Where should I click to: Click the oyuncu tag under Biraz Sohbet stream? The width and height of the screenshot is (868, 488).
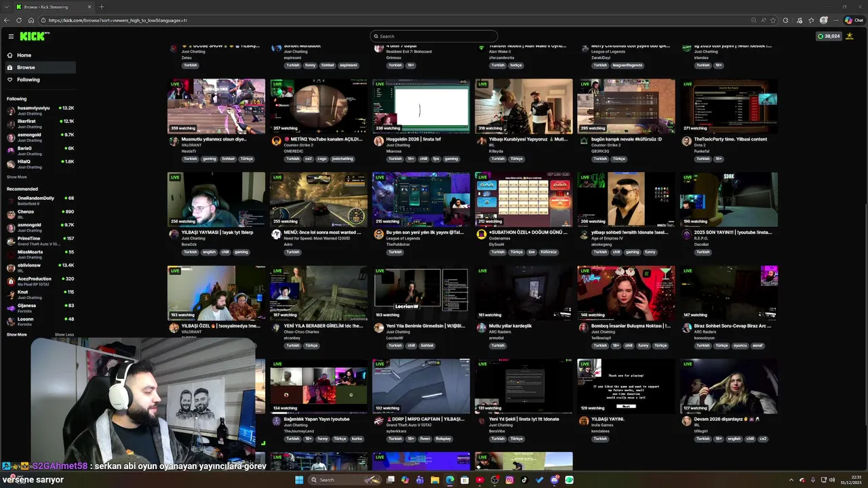coord(740,346)
